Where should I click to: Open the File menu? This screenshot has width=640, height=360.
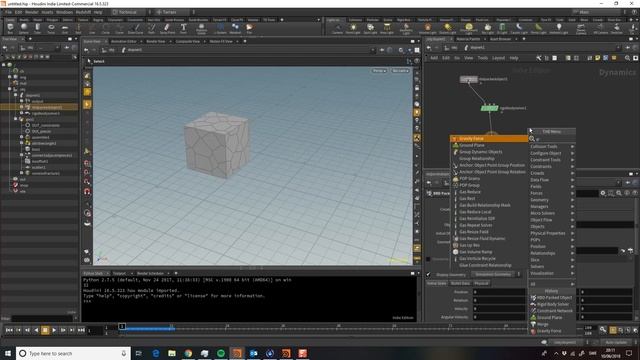(8, 12)
